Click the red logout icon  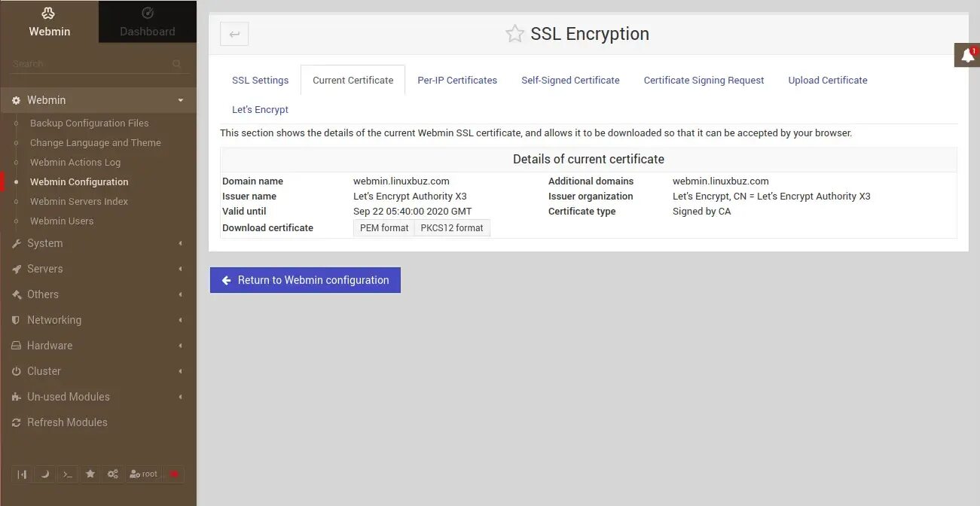(x=174, y=474)
